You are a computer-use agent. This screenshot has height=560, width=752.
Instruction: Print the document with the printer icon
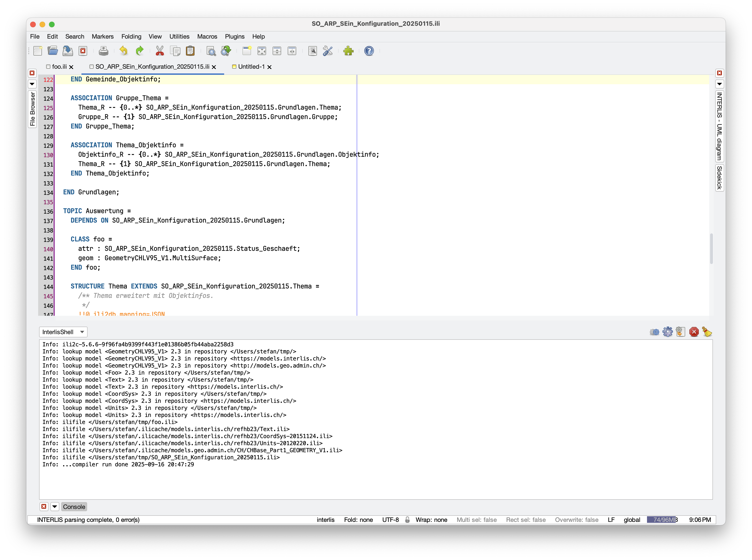[x=103, y=51]
